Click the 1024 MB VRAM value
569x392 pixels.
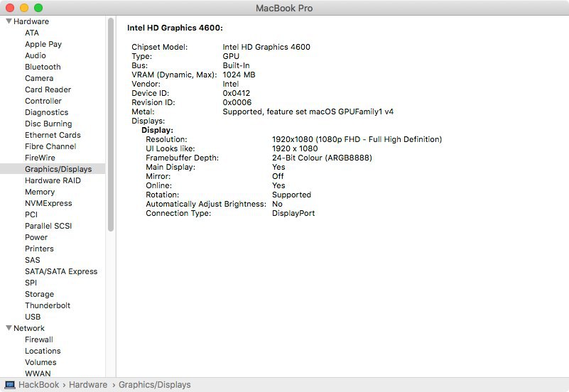[239, 75]
